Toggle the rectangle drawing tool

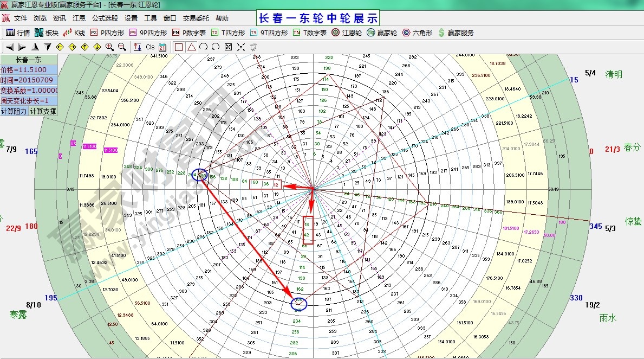tap(179, 47)
